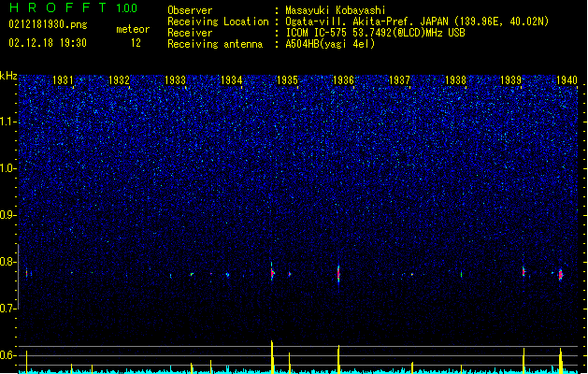Screen dimensions: 588x374
Task: Click the 1938 time marker
Action: 455,79
